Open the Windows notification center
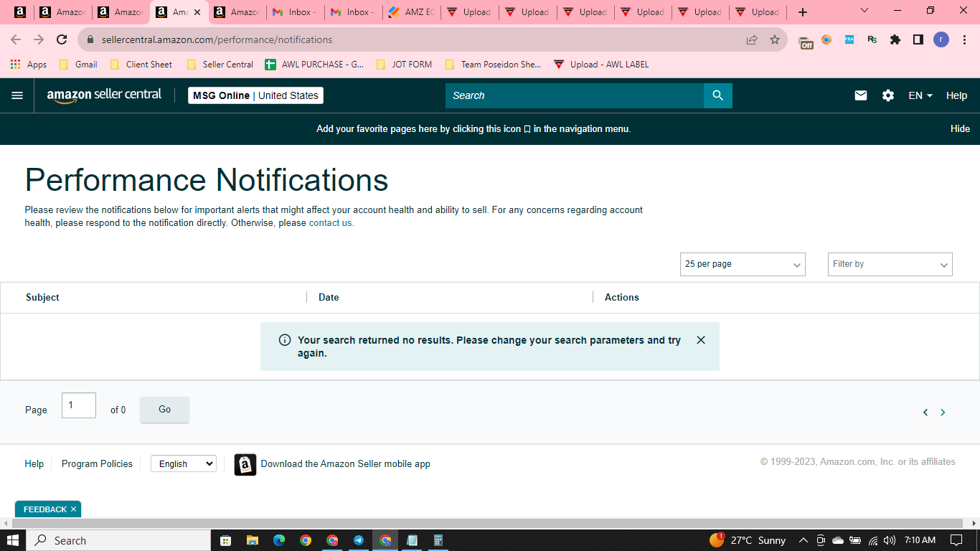The width and height of the screenshot is (980, 551). [x=956, y=540]
